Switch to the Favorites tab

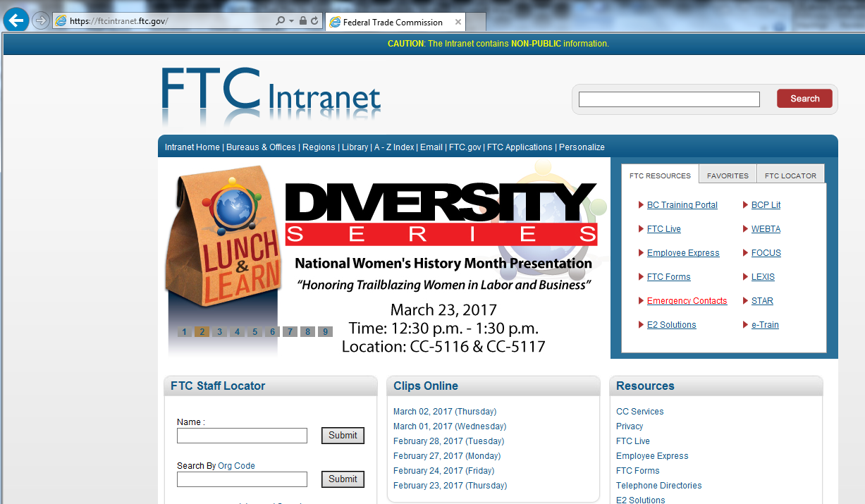coord(728,176)
